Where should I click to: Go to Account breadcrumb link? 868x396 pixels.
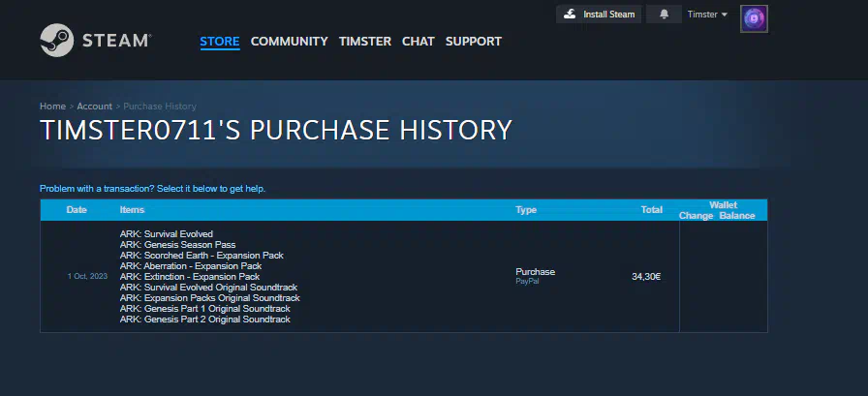pos(94,107)
